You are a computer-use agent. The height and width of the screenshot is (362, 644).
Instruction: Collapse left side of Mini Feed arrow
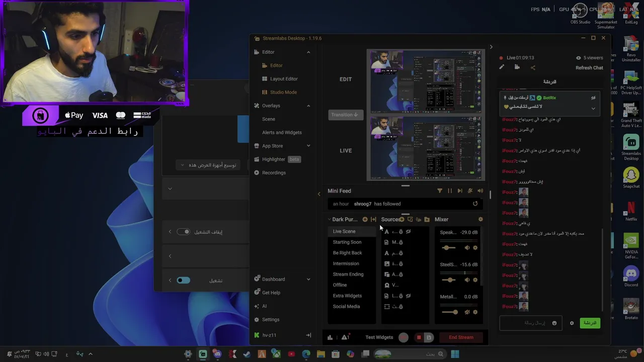click(x=318, y=194)
